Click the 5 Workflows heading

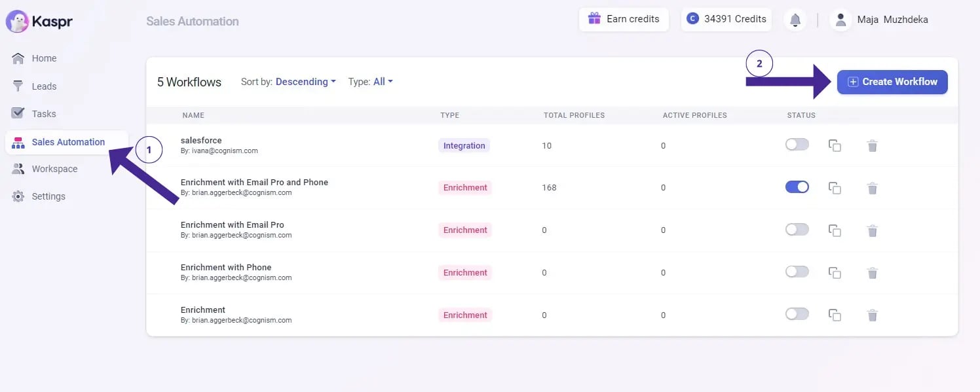tap(189, 82)
